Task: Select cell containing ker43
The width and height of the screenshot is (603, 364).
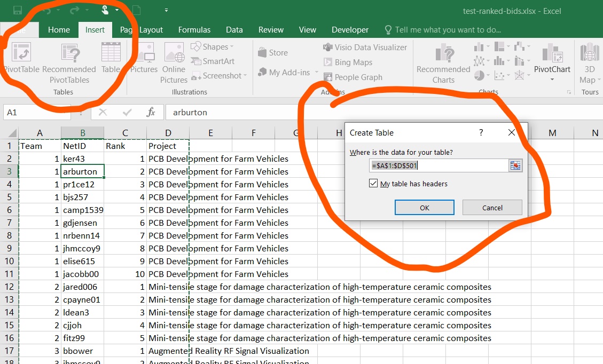Action: 82,159
